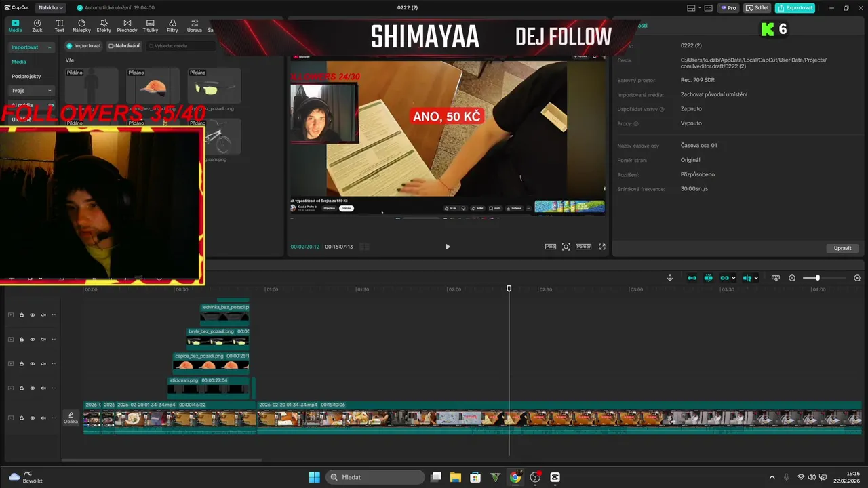868x488 pixels.
Task: Hide the bryle_bez_pozadi track
Action: point(32,339)
